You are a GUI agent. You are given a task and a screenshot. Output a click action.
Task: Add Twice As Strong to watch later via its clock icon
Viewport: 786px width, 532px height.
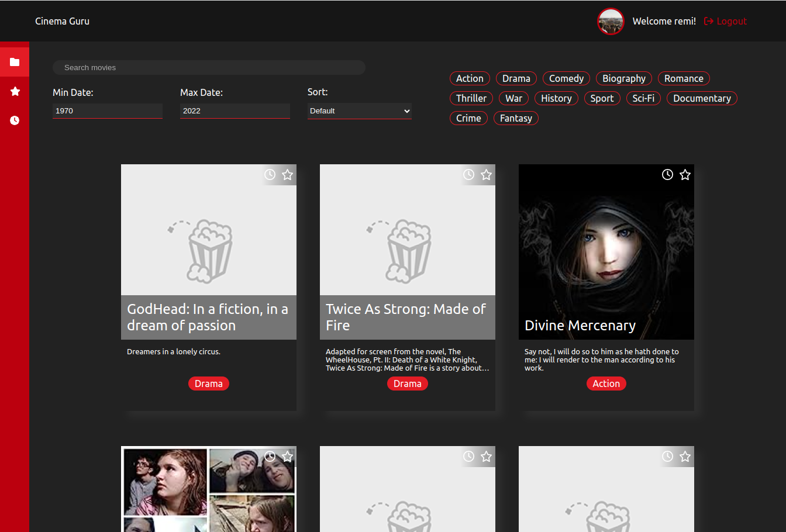pos(468,174)
